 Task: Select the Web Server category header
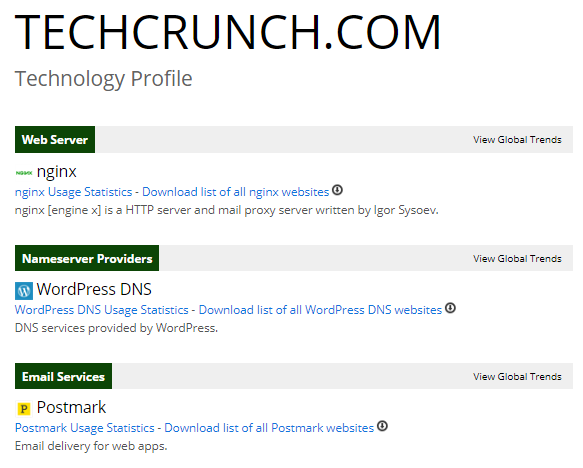point(55,139)
